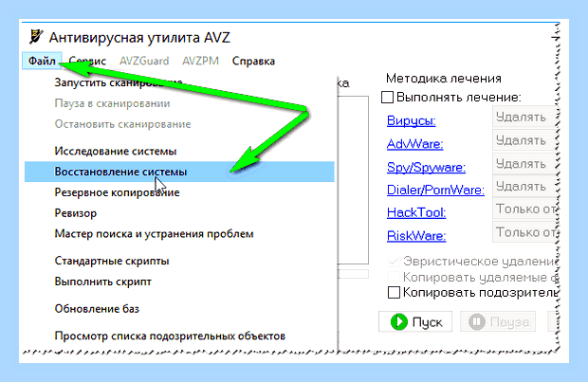Open the RiskWare action dropdown
This screenshot has width=588, height=382.
(x=525, y=232)
